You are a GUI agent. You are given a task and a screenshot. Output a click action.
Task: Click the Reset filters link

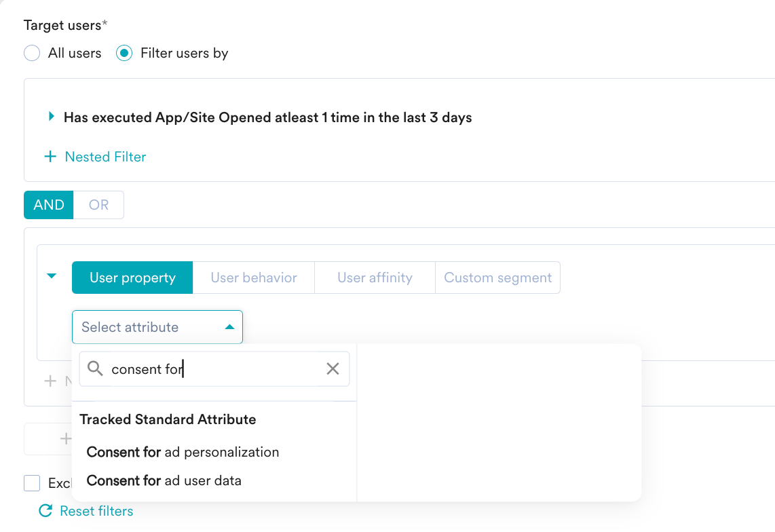click(96, 511)
